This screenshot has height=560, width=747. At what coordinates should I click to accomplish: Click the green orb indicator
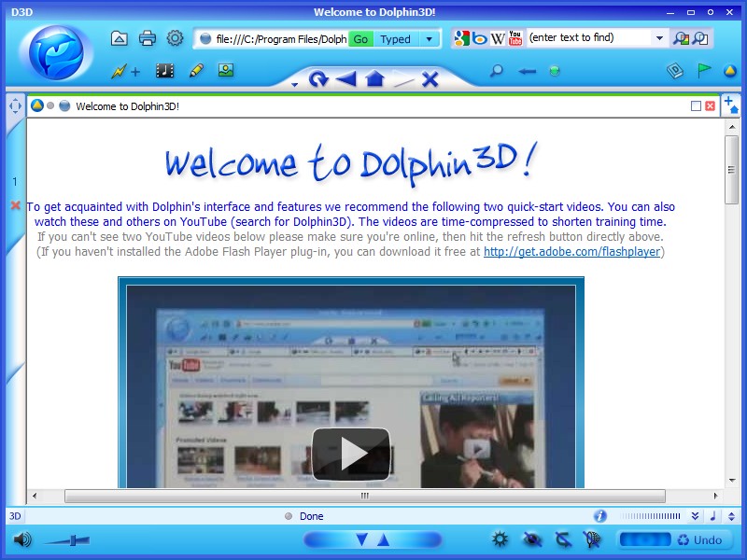point(554,72)
